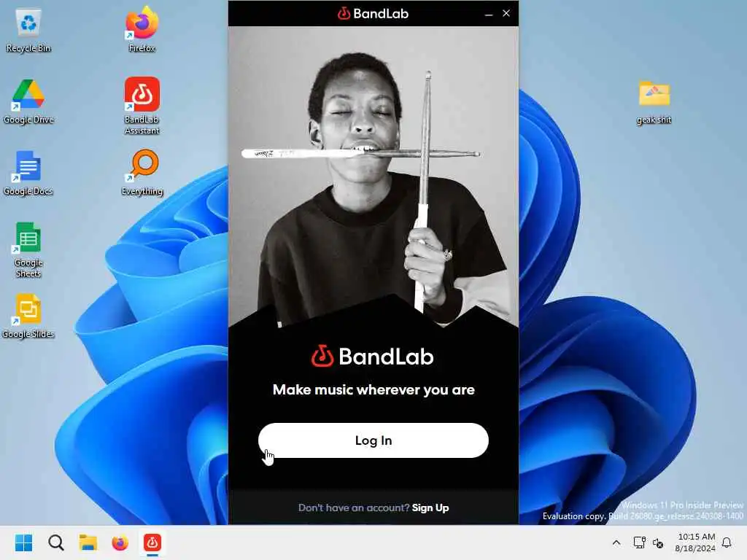This screenshot has width=747, height=560.
Task: Open File Explorer from the taskbar
Action: [88, 542]
